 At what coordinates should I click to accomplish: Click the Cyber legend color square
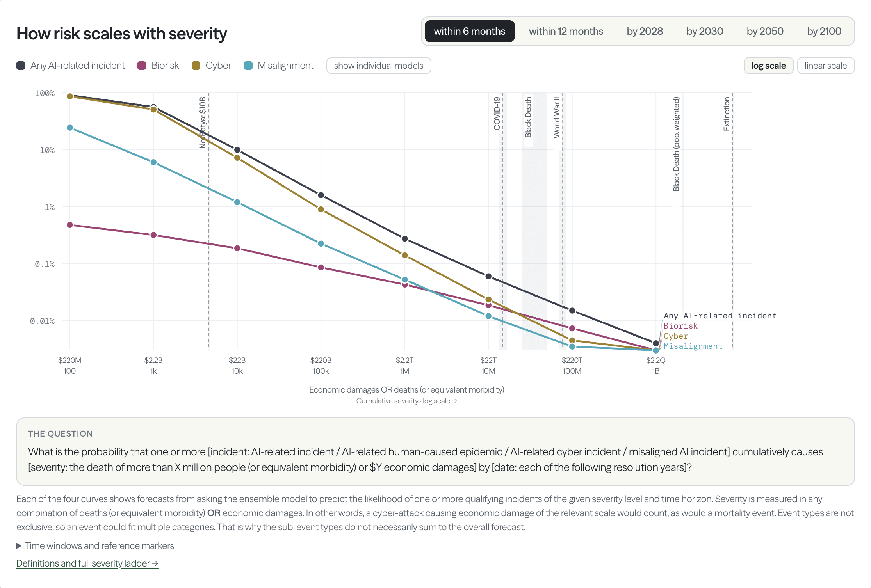tap(196, 66)
